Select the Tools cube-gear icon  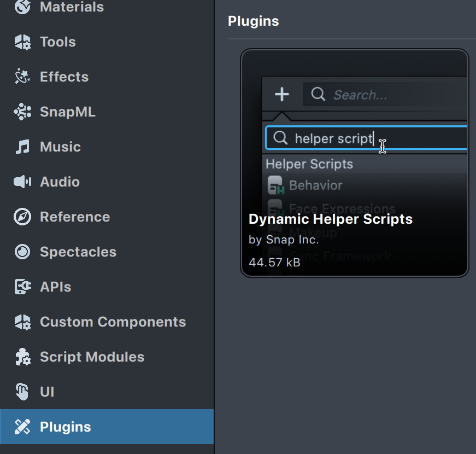coord(22,42)
